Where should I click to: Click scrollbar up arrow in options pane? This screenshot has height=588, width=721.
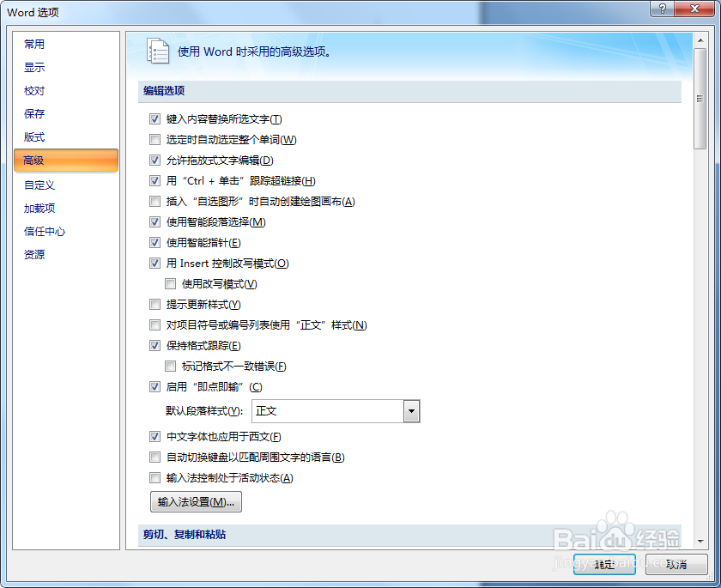[x=700, y=40]
